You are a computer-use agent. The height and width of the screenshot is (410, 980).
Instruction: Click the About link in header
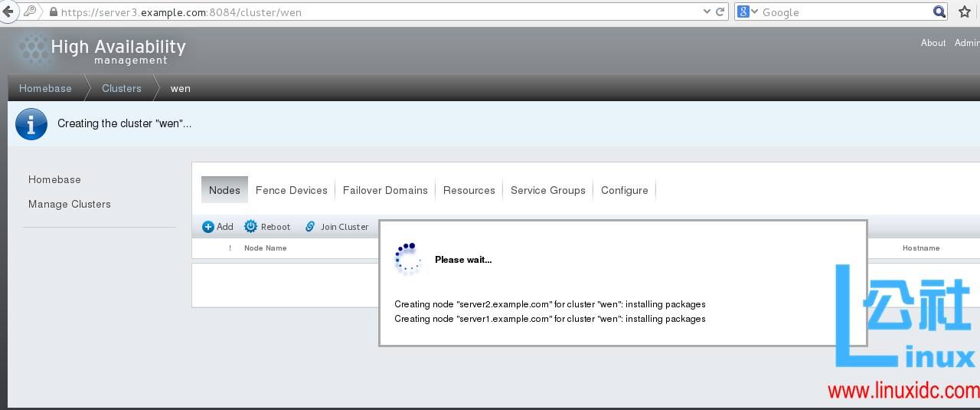point(933,43)
